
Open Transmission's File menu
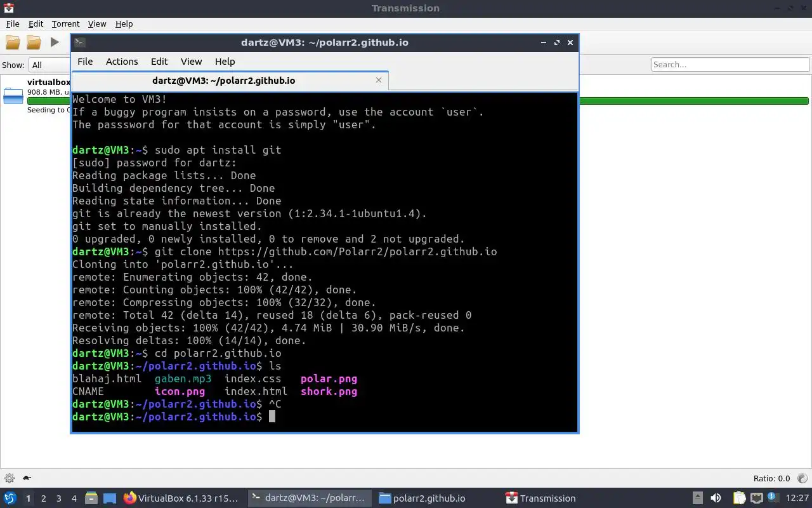click(13, 23)
